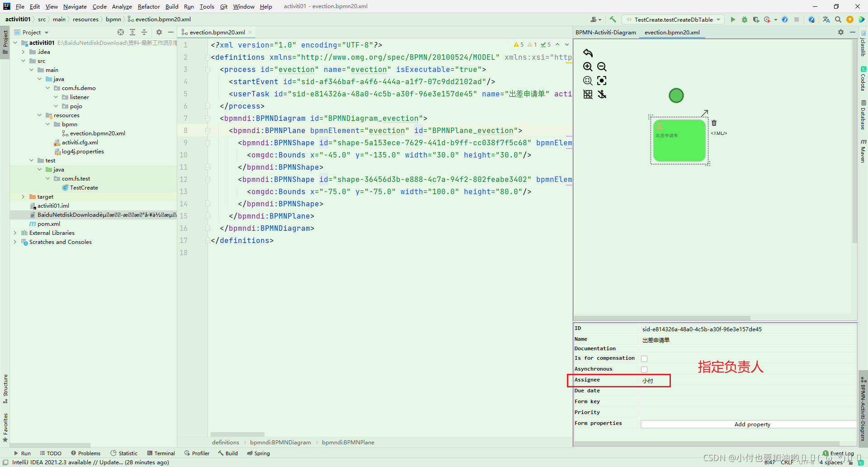Zoom in on the BPMN diagram
Image resolution: width=868 pixels, height=467 pixels.
(x=588, y=67)
